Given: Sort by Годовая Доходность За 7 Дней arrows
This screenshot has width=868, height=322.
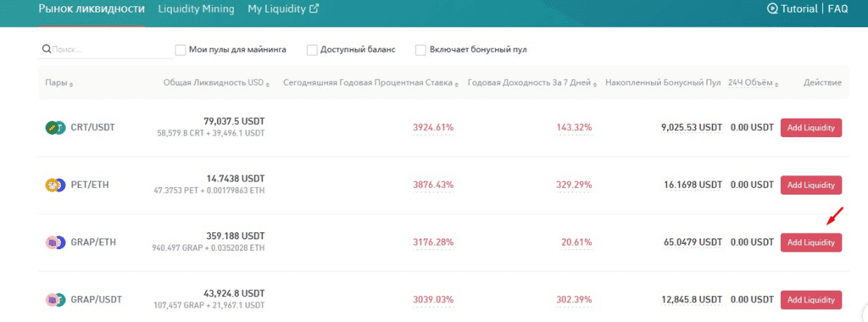Looking at the screenshot, I should [x=595, y=84].
